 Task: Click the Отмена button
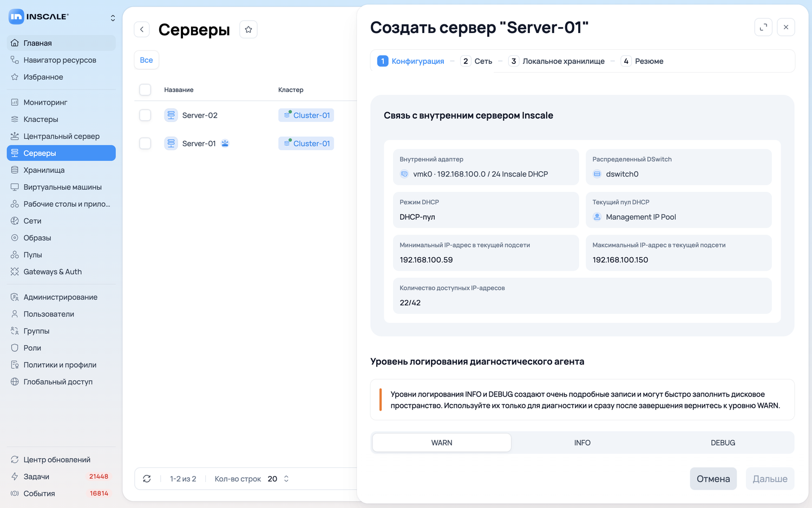(713, 479)
